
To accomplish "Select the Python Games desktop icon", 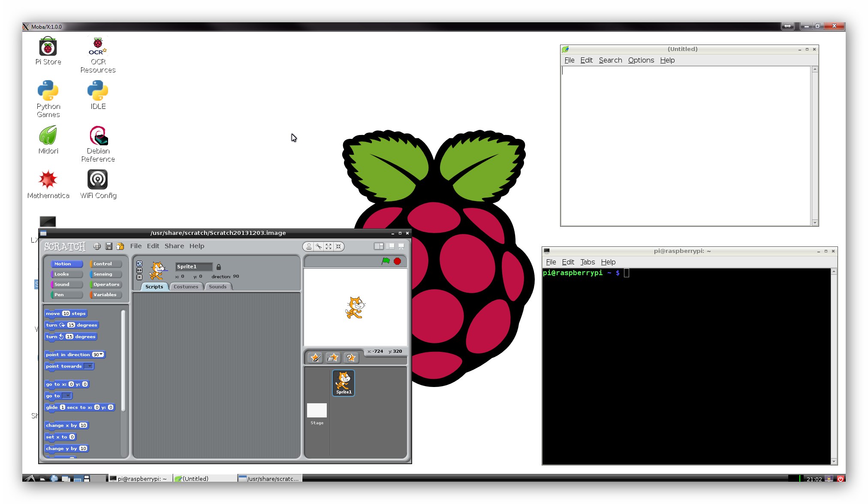I will click(48, 99).
